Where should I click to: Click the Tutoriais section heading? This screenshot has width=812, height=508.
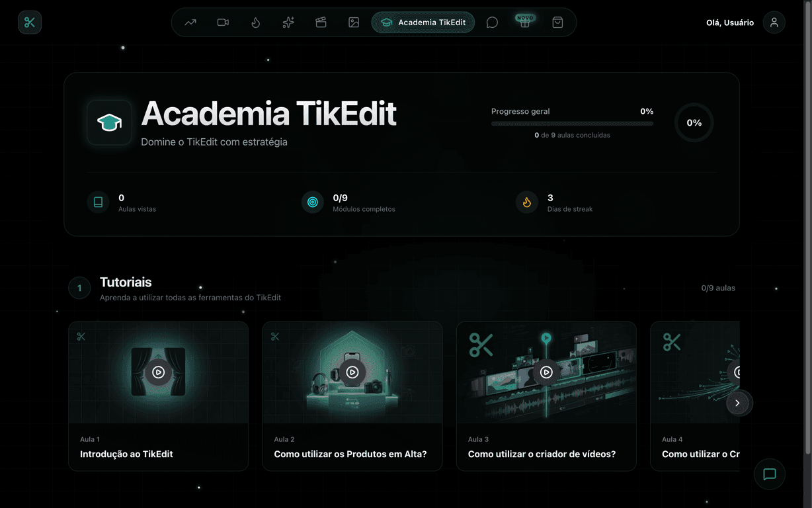coord(126,282)
